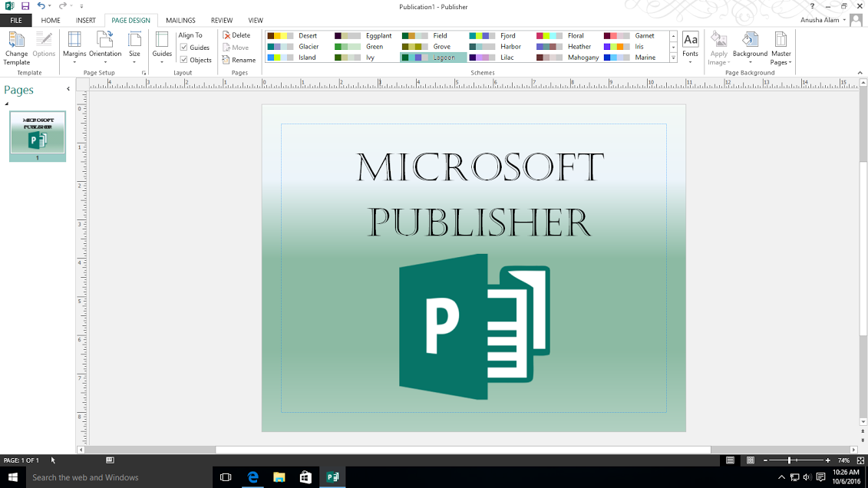Image resolution: width=868 pixels, height=488 pixels.
Task: Open the Undo history dropdown arrow
Action: tap(49, 6)
